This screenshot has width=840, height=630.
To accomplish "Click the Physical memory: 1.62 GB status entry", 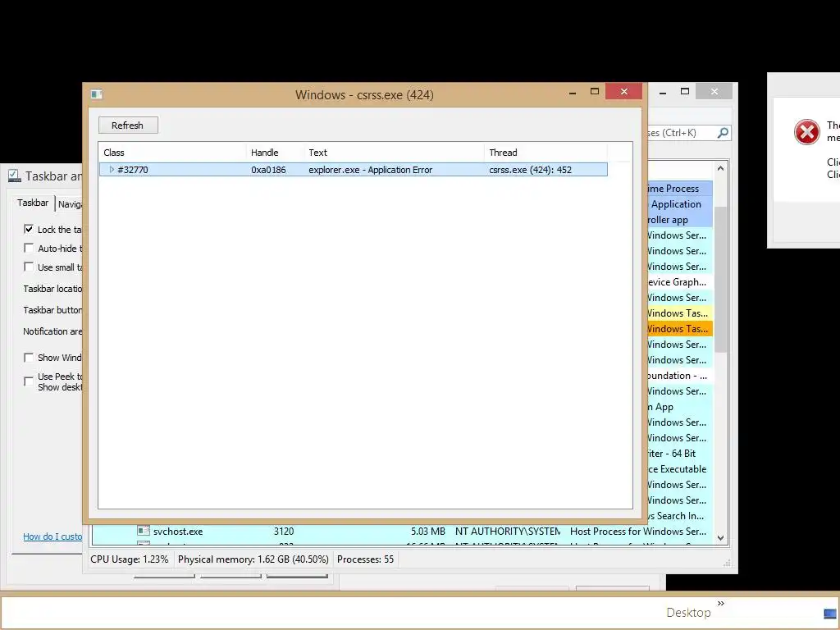I will (x=253, y=559).
